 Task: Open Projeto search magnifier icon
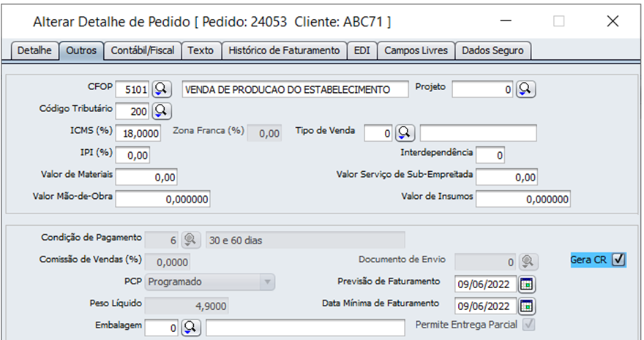coord(525,89)
